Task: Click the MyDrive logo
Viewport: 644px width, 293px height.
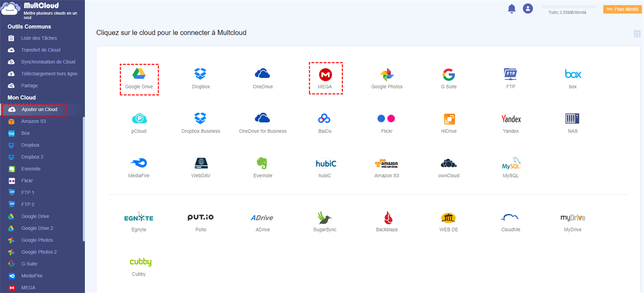Action: [x=573, y=218]
